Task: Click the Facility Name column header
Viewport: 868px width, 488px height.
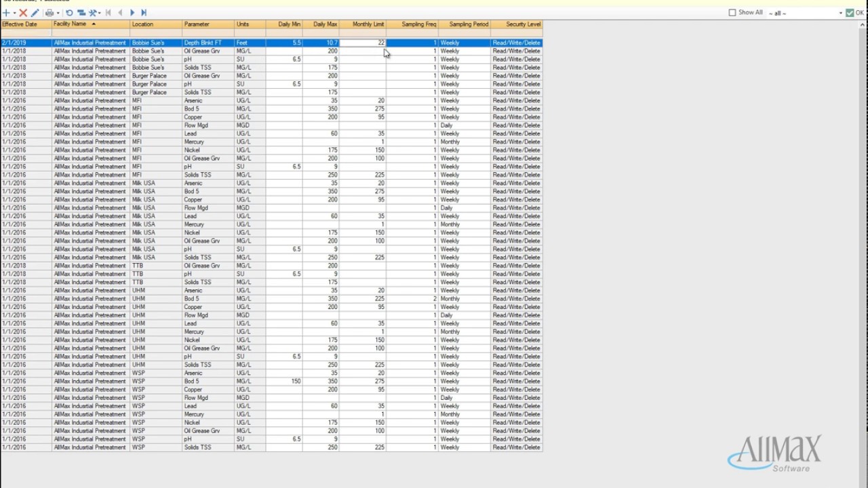Action: (91, 24)
